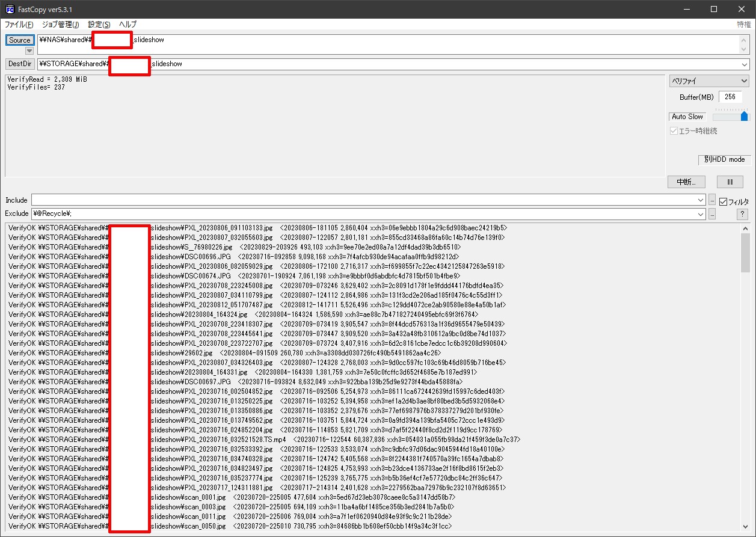
Task: Abort the operation with the 中断 button
Action: [x=686, y=182]
